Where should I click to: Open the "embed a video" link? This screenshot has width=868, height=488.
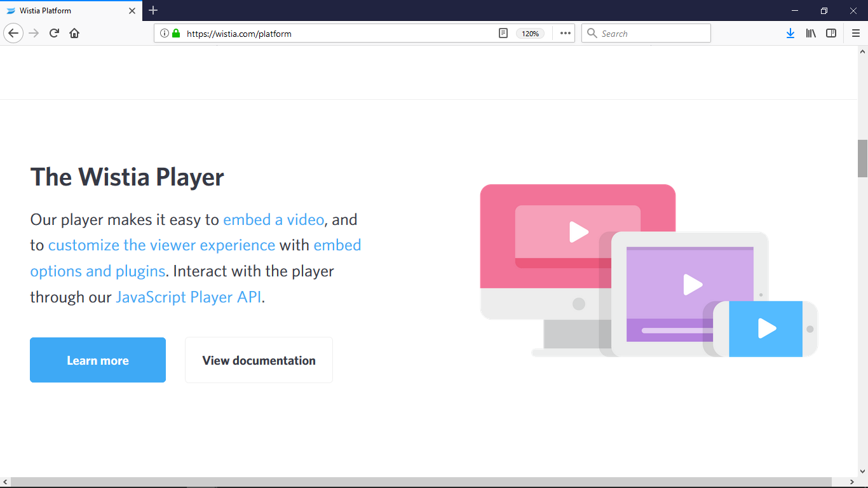[x=274, y=220]
